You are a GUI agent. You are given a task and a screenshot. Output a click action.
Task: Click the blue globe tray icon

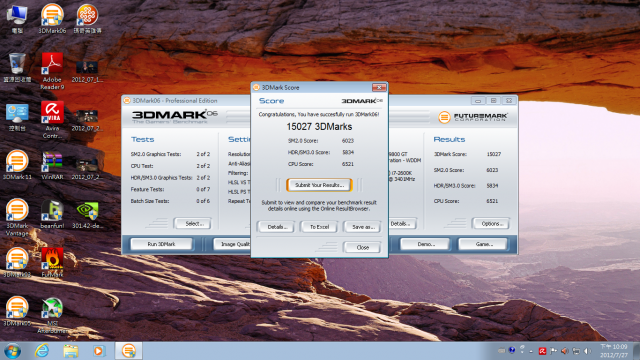pyautogui.click(x=512, y=350)
